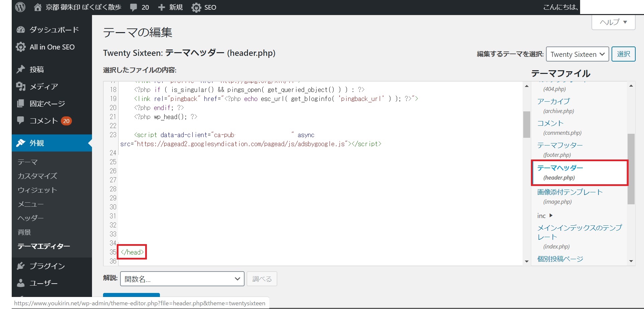Click the 投稿 pushpin icon
644x309 pixels.
pos(21,69)
